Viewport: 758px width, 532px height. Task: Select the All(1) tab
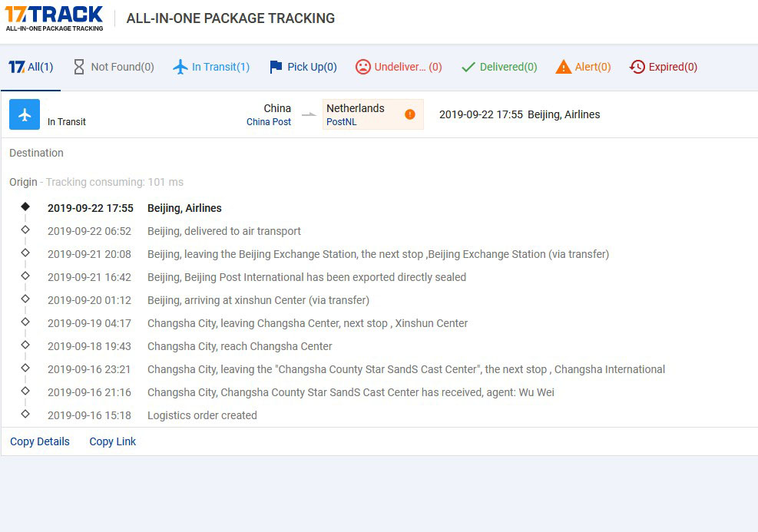tap(31, 67)
